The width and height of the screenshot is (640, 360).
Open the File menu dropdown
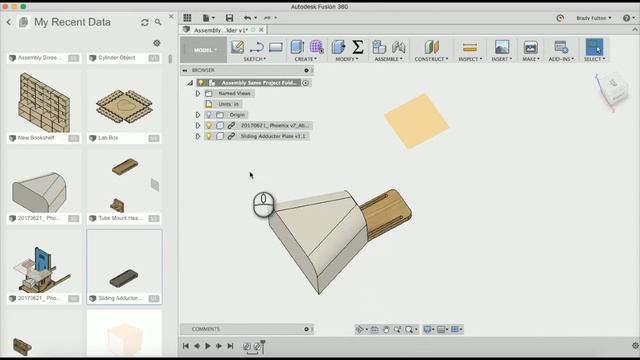pyautogui.click(x=208, y=18)
